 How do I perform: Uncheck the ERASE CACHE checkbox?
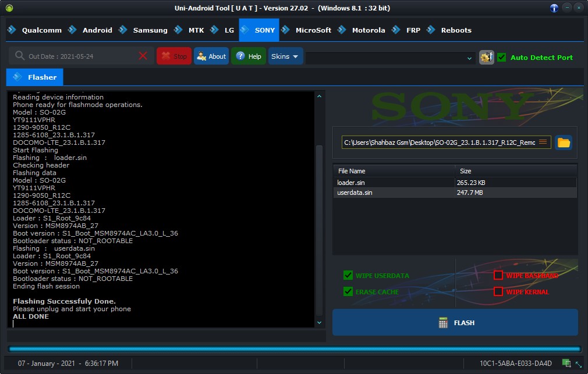348,291
